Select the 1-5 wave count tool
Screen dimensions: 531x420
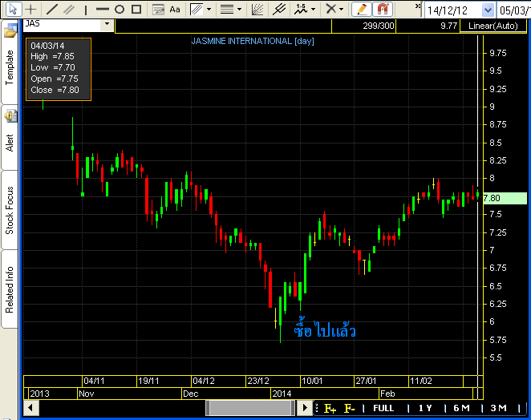click(x=301, y=10)
